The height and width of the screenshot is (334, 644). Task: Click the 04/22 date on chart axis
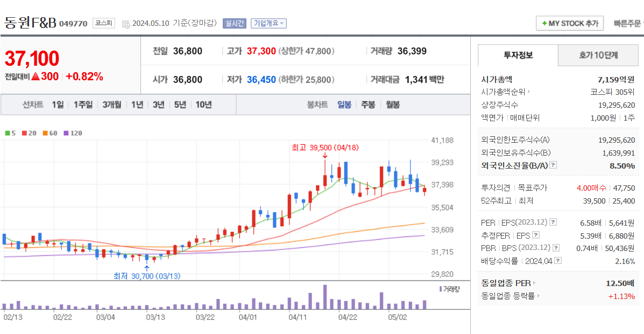pyautogui.click(x=347, y=317)
